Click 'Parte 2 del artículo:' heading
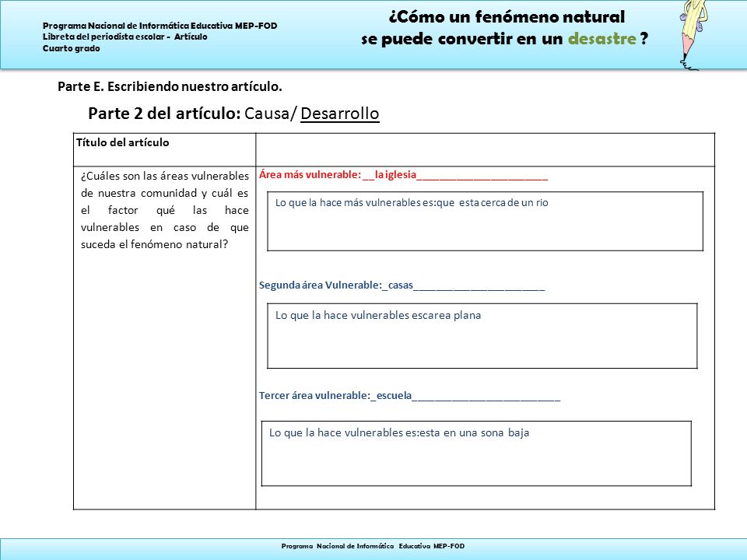Image resolution: width=747 pixels, height=560 pixels. [164, 114]
